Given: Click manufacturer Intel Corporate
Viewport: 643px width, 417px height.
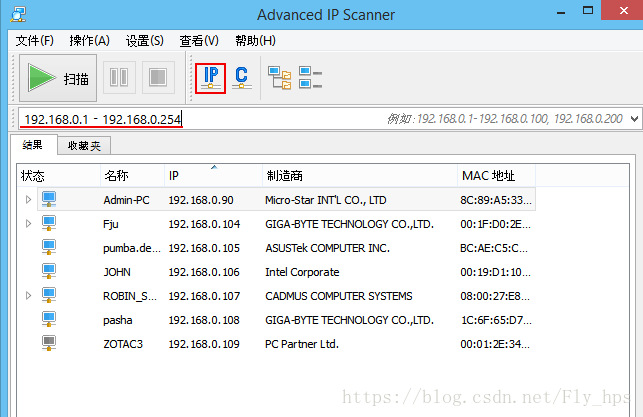Looking at the screenshot, I should click(x=302, y=272).
